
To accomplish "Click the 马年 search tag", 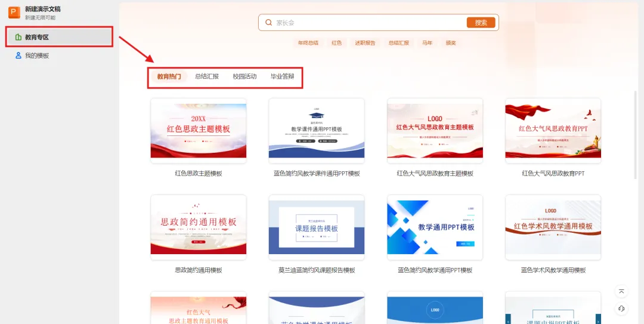I will coord(427,43).
